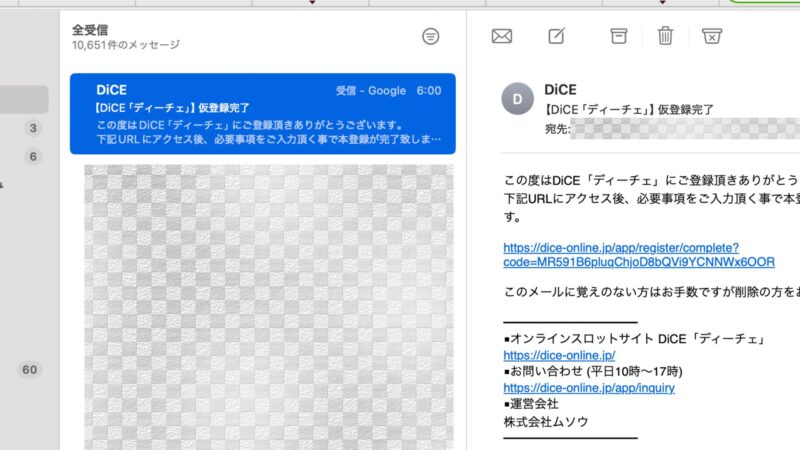Open the dice-online.jp homepage link
The height and width of the screenshot is (450, 800).
coord(559,355)
